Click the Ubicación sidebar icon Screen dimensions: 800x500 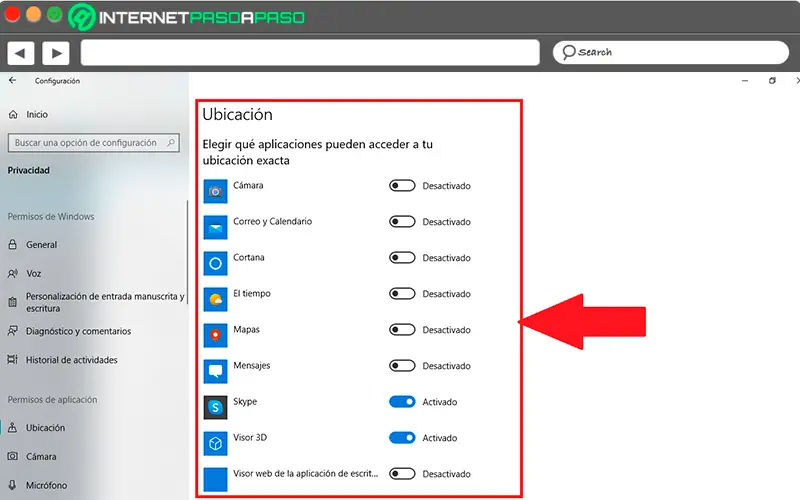click(13, 428)
